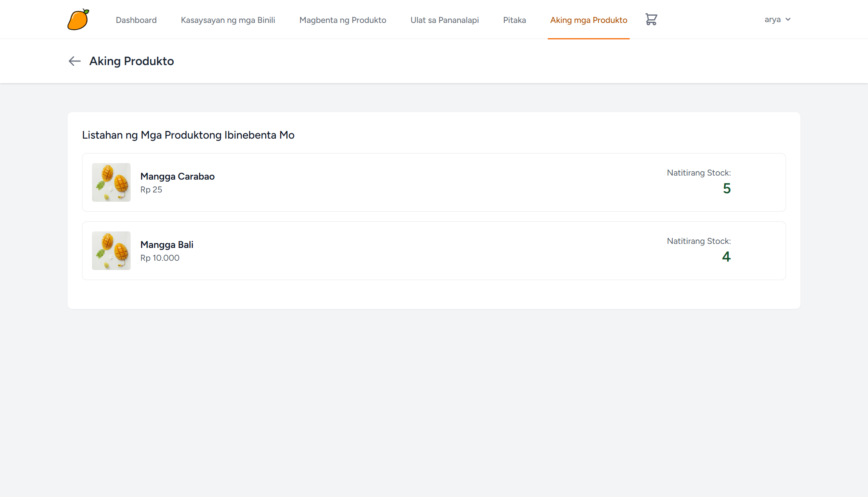The width and height of the screenshot is (868, 497).
Task: Open Kasaysayan ng mga Binili tab
Action: click(x=228, y=20)
